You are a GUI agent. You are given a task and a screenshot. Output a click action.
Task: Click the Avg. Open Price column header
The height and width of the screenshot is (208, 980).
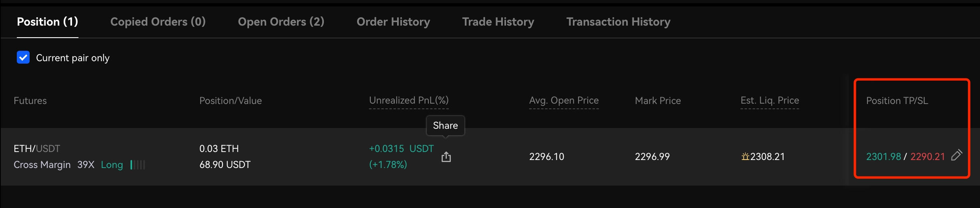coord(564,100)
